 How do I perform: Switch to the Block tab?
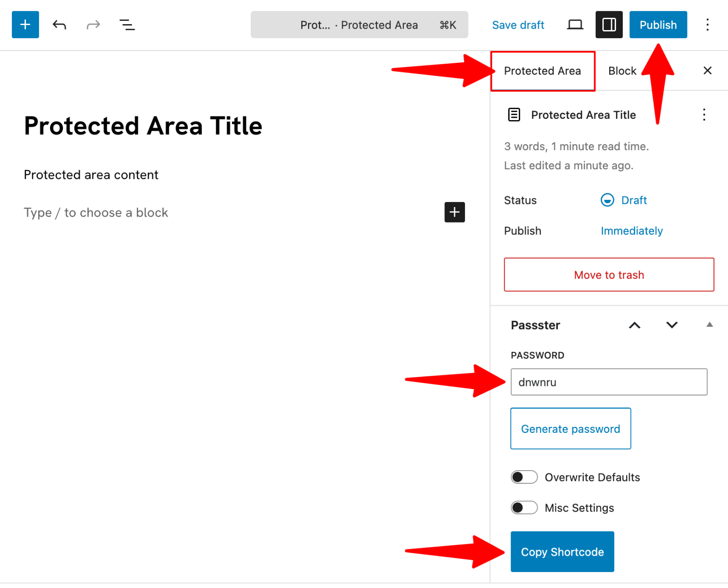click(x=622, y=71)
